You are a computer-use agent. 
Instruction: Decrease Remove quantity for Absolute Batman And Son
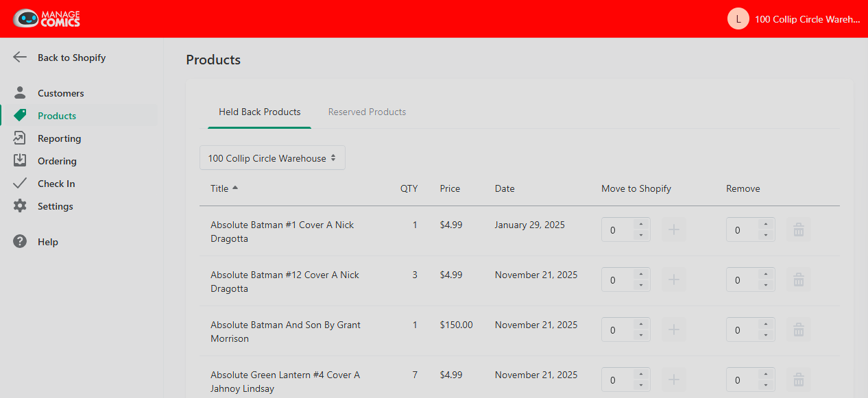[x=766, y=336]
